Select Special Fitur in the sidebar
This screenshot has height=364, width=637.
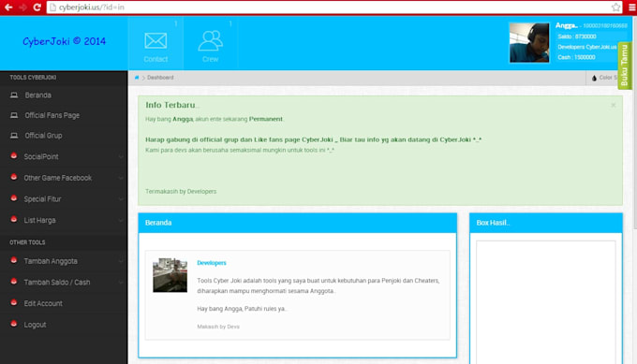(42, 199)
